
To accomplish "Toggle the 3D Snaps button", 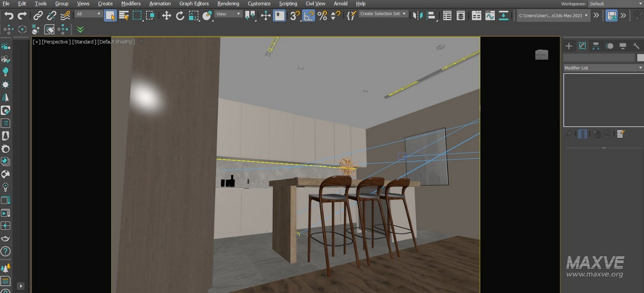I will pyautogui.click(x=295, y=15).
